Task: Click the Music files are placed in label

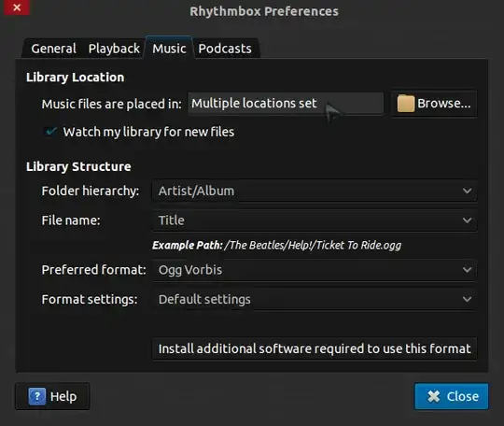Action: click(112, 105)
